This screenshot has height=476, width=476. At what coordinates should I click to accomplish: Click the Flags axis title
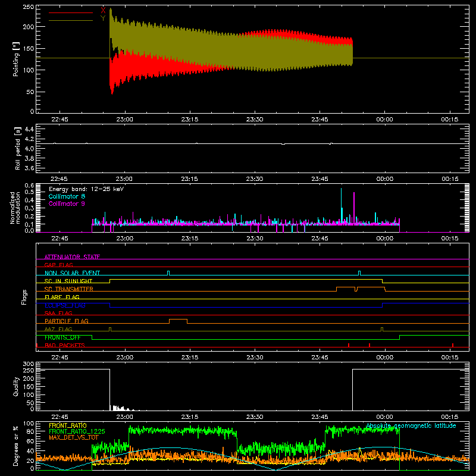click(24, 297)
